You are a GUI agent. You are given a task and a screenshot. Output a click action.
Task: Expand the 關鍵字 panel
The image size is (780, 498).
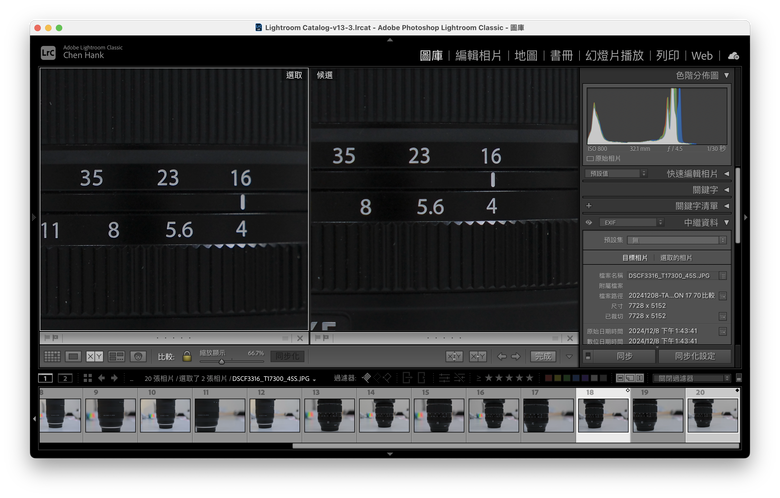click(727, 190)
